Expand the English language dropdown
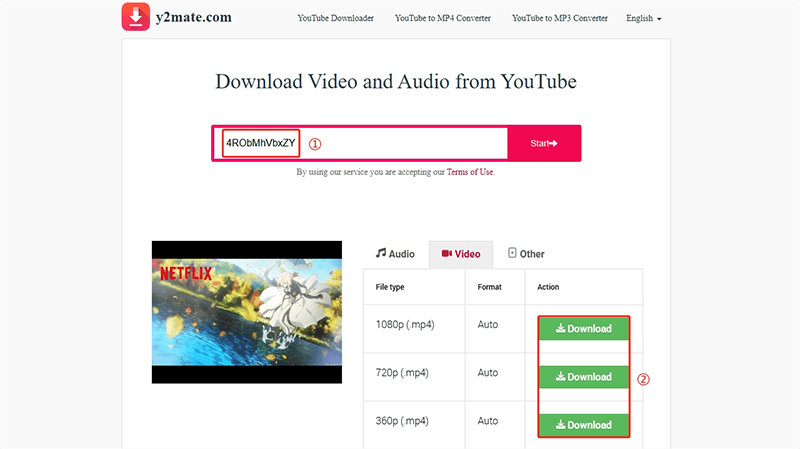The height and width of the screenshot is (449, 800). tap(643, 19)
